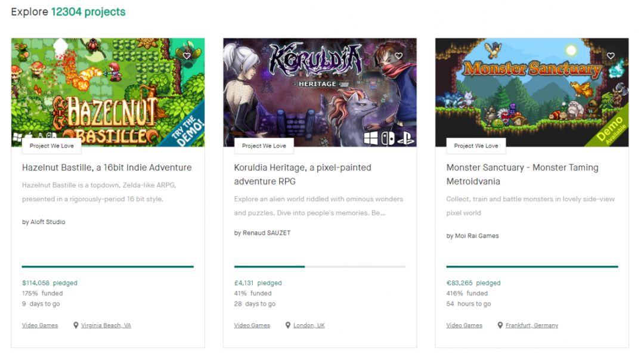Click the Hazelnut Bastille thumbnail image
Screen dimensions: 644x357
pyautogui.click(x=107, y=89)
